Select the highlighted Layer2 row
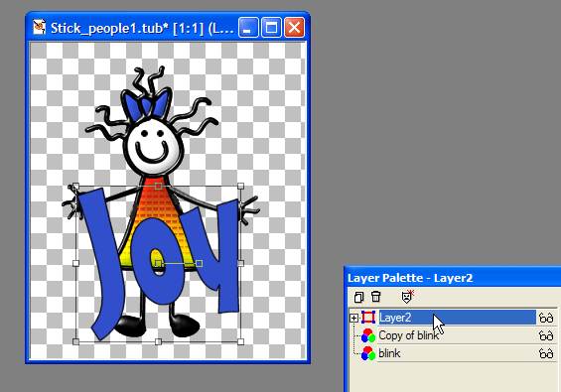 pos(457,318)
